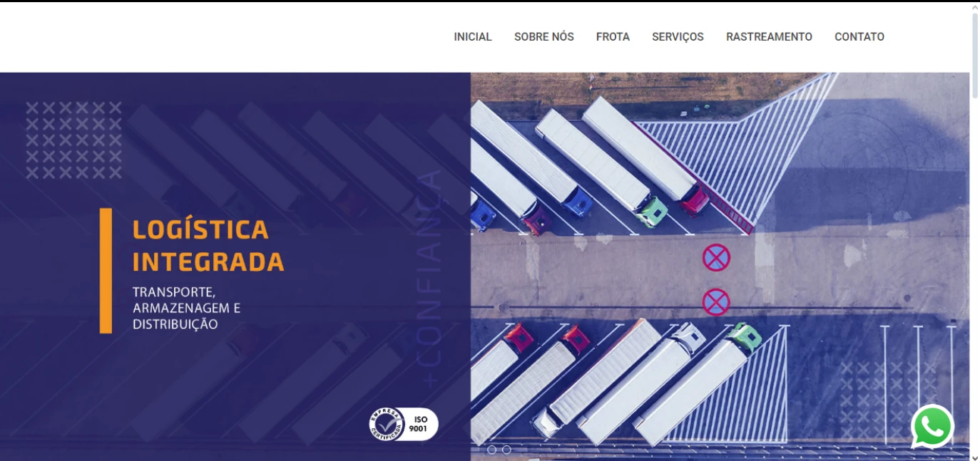The height and width of the screenshot is (461, 980).
Task: Click the lower red crossed-circle marker
Action: (x=716, y=302)
